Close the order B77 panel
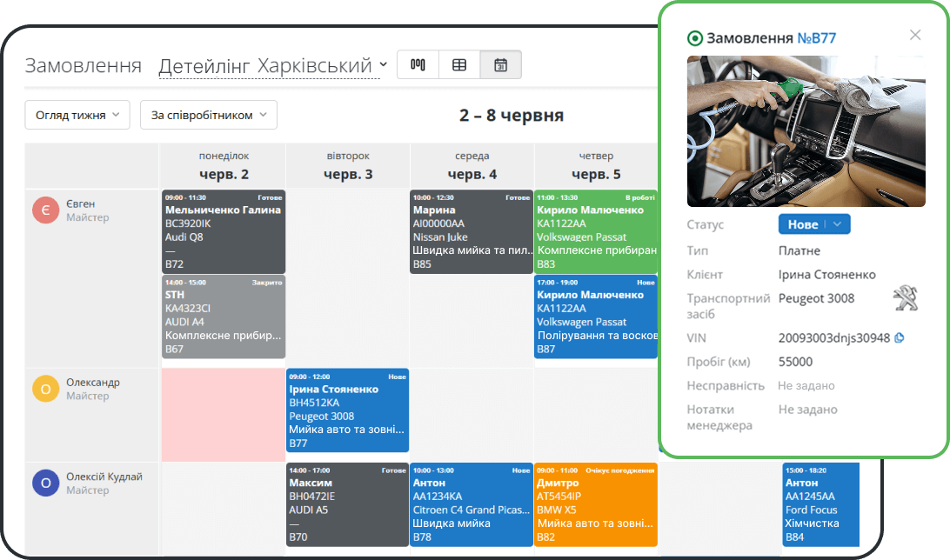The height and width of the screenshot is (560, 950). click(x=914, y=35)
